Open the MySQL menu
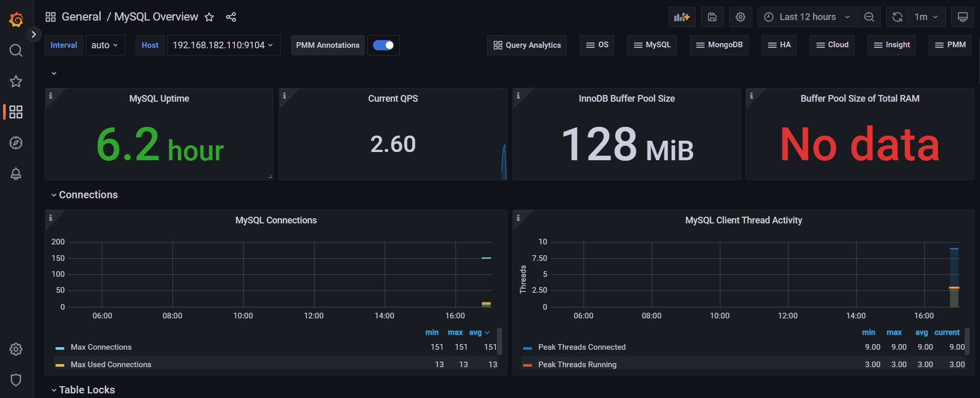The image size is (980, 398). pyautogui.click(x=652, y=45)
